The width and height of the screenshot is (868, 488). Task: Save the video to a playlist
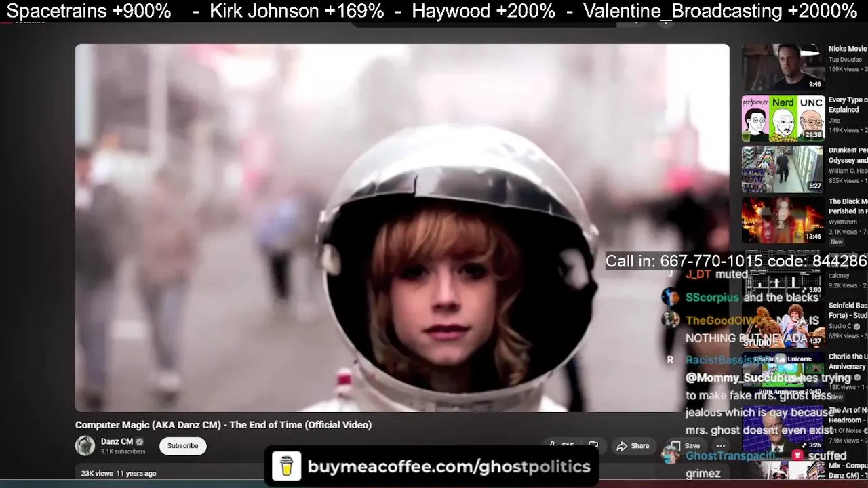685,446
